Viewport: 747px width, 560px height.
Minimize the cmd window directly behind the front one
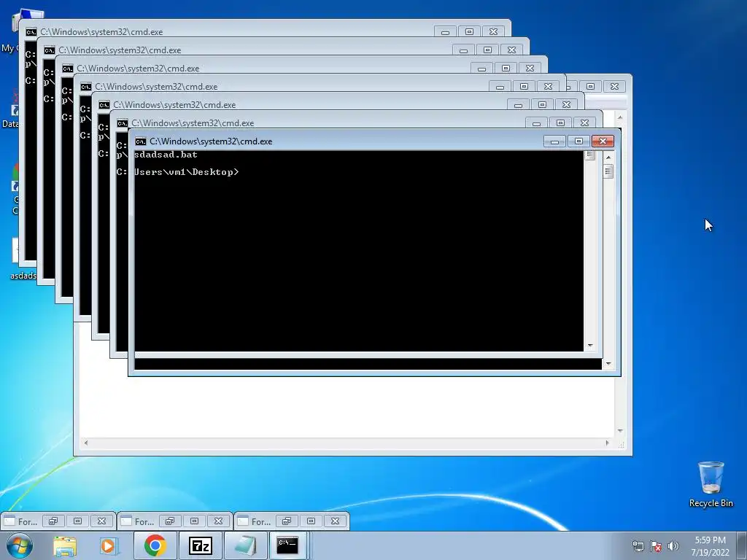pos(536,122)
